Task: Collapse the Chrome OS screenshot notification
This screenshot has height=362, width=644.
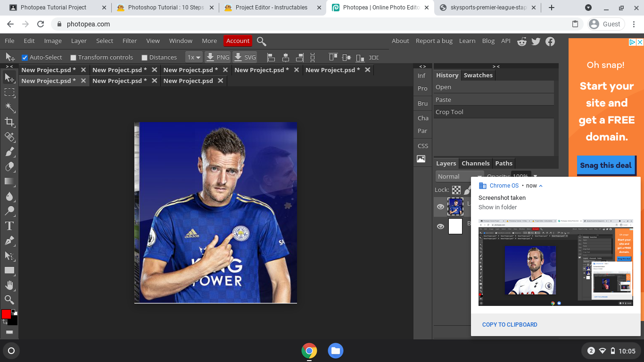Action: tap(541, 185)
